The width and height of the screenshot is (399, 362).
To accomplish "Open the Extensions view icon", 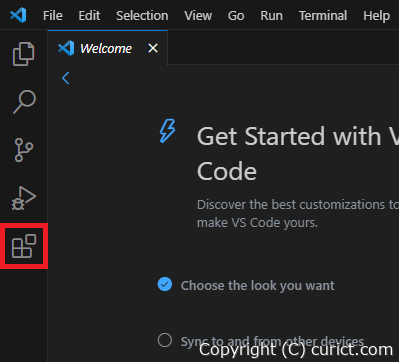I will (x=24, y=246).
